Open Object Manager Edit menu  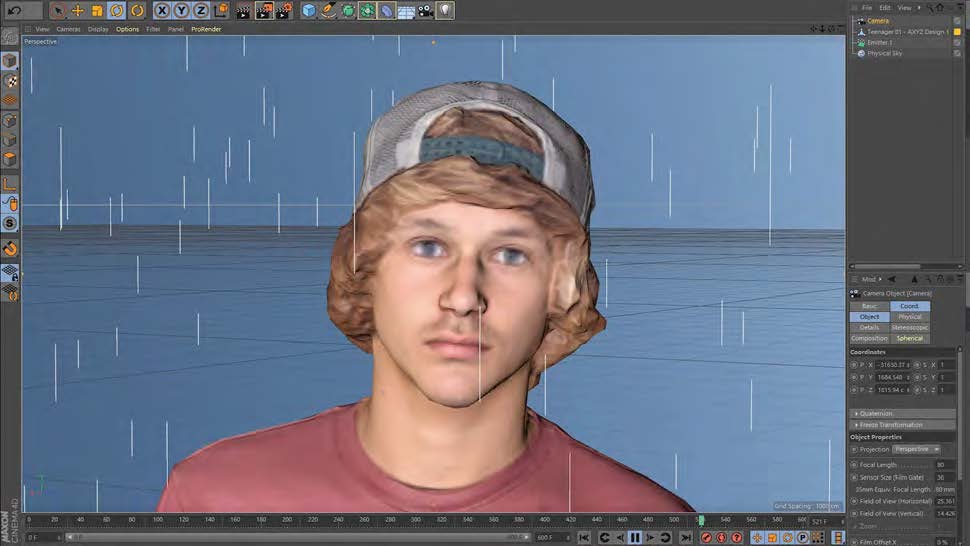coord(885,7)
